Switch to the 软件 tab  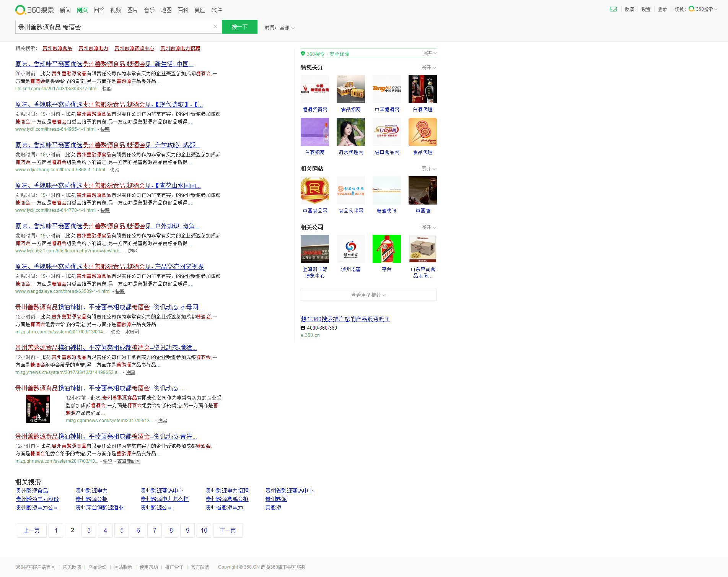(x=217, y=10)
